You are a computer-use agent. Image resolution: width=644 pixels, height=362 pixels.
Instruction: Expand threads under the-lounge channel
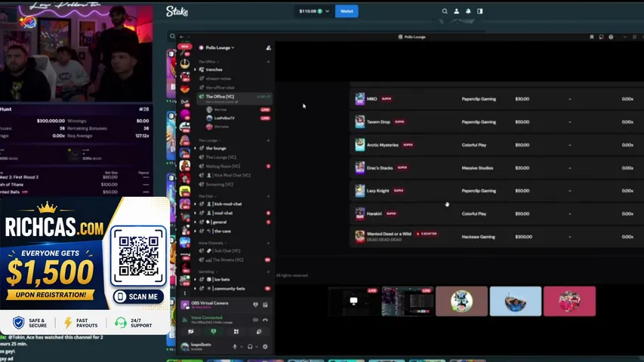[195, 148]
